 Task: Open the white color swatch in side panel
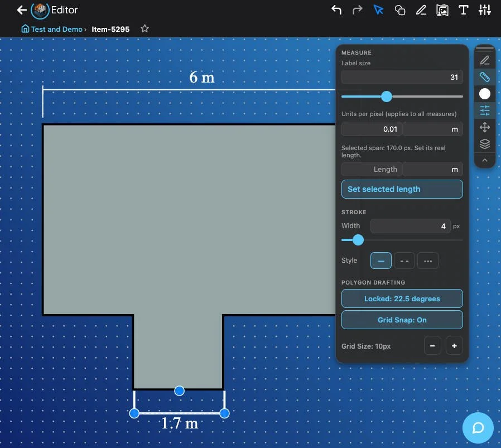[x=484, y=94]
